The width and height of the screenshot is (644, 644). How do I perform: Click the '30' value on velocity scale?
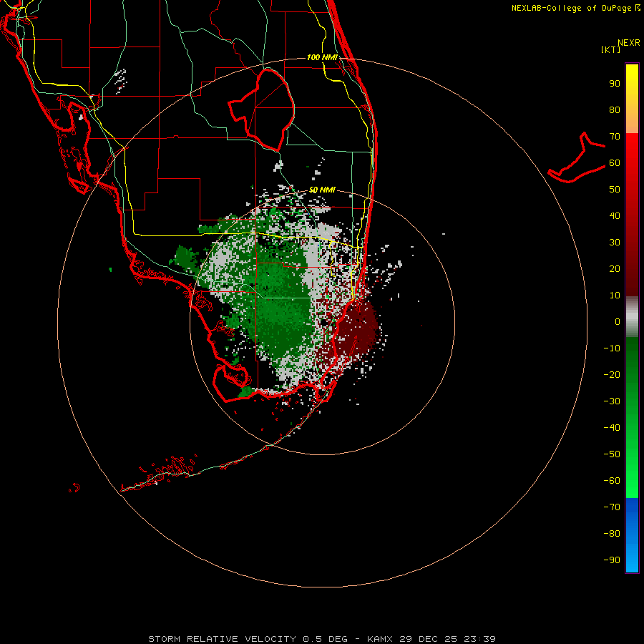pyautogui.click(x=615, y=243)
